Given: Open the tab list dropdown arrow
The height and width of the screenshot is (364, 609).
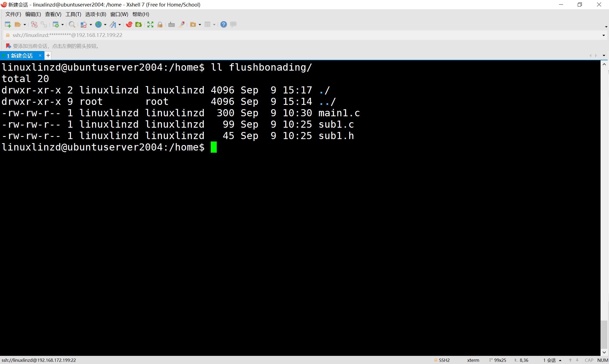Looking at the screenshot, I should pos(604,55).
